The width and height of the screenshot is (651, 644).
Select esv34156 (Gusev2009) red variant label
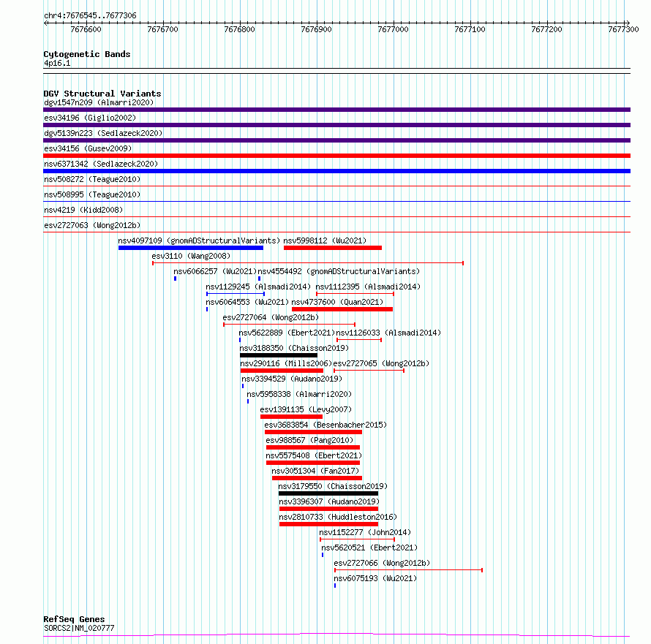(88, 148)
